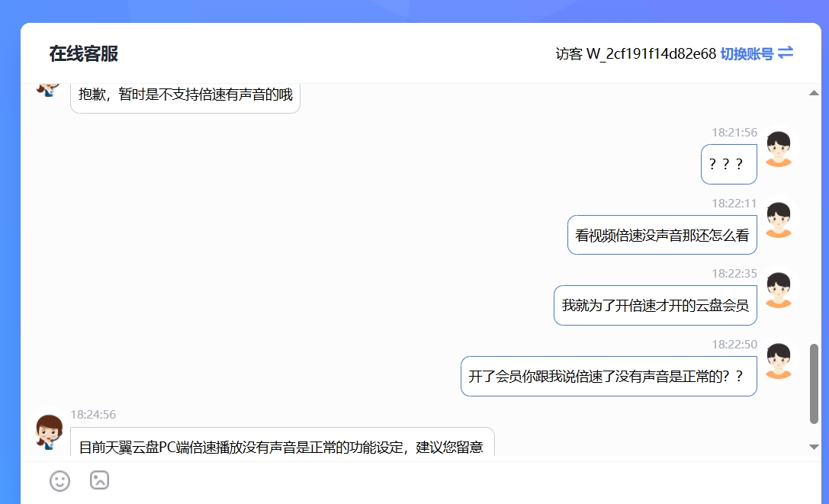This screenshot has height=504, width=829.
Task: Select the 抱歉，暂时是不支持倍速有声音的哦 message
Action: point(185,96)
